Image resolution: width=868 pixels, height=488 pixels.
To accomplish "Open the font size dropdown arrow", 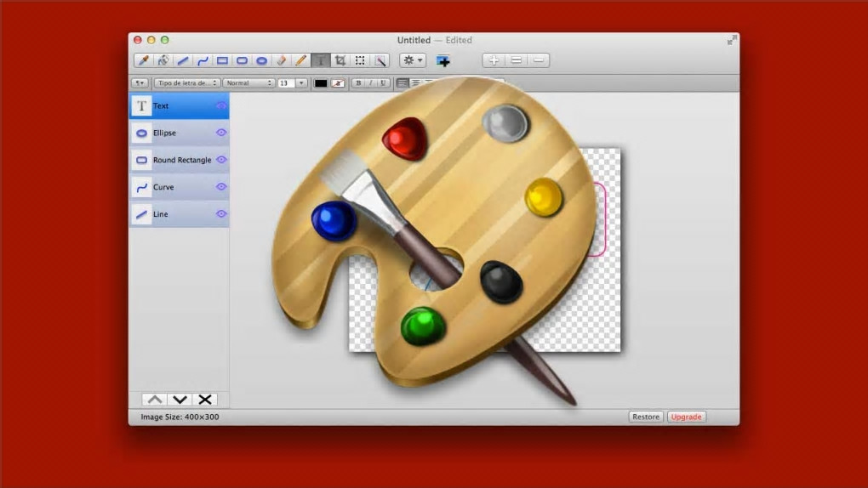I will 301,83.
